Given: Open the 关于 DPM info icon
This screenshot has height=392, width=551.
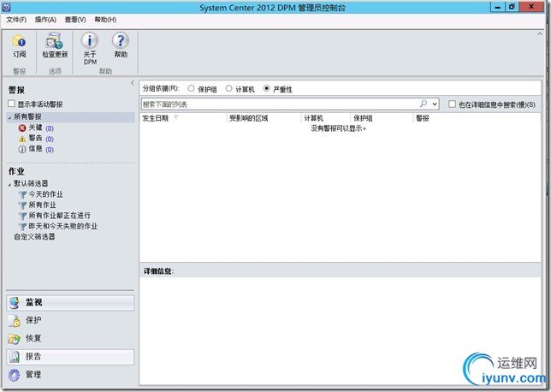Looking at the screenshot, I should (x=90, y=40).
